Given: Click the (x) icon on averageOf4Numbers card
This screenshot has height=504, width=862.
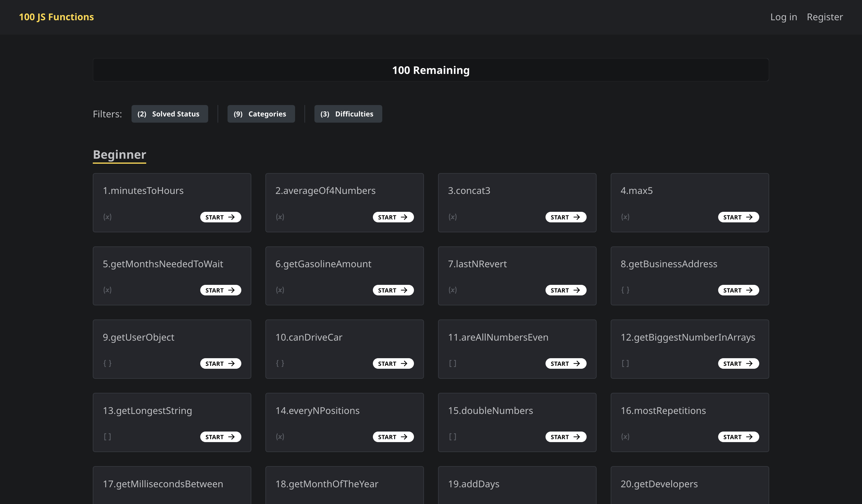Looking at the screenshot, I should [280, 217].
